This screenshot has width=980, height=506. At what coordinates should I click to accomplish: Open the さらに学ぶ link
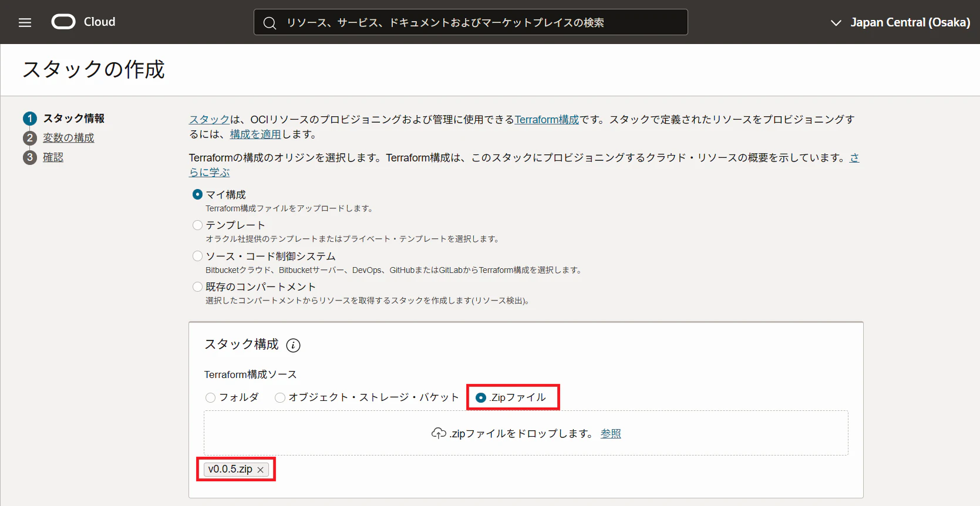tap(210, 172)
